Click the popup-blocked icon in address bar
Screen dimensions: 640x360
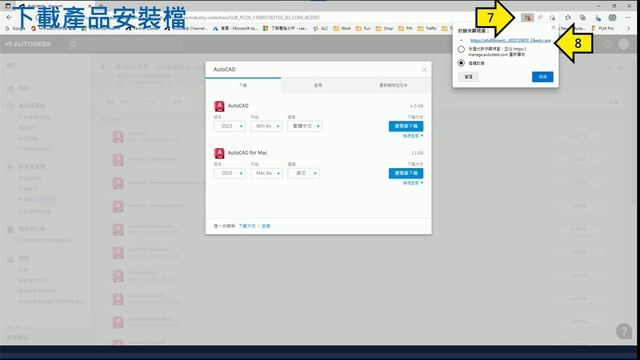pos(527,18)
